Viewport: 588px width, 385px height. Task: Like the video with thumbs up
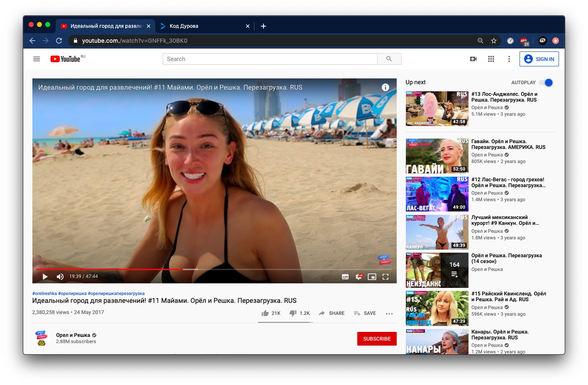pyautogui.click(x=265, y=313)
